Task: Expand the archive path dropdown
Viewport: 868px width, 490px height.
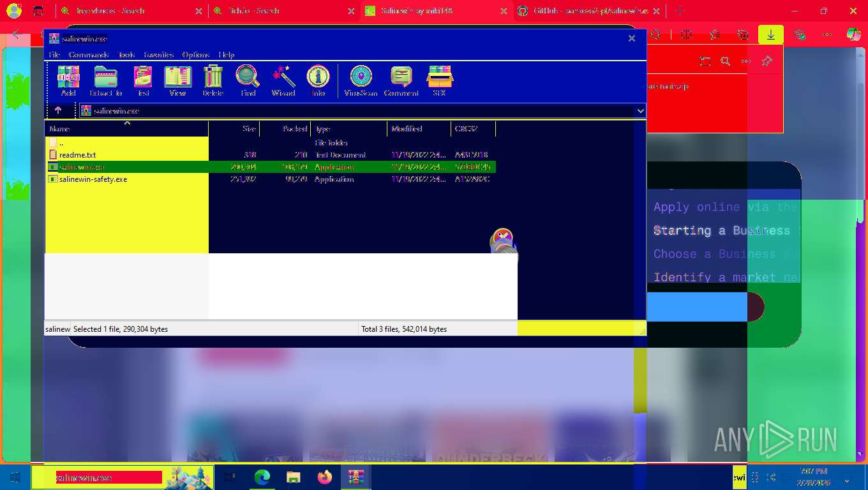Action: point(641,111)
